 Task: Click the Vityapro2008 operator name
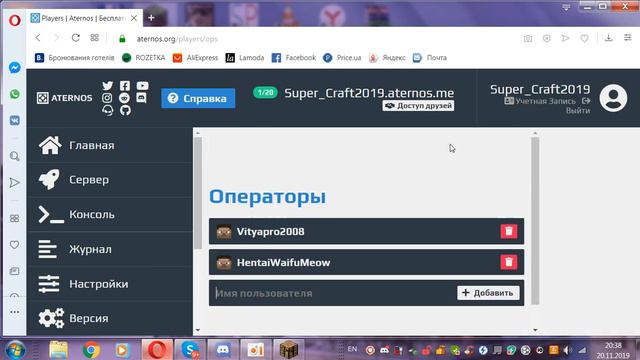(271, 231)
